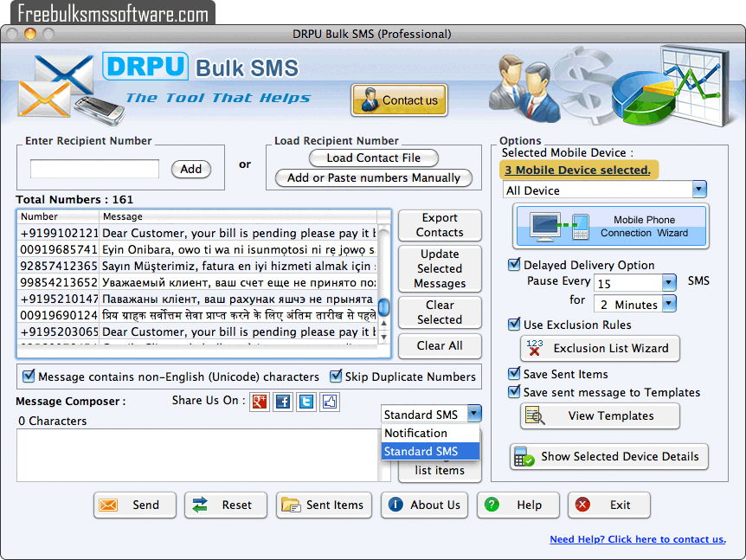Select Standard SMS from dropdown list
This screenshot has width=746, height=560.
430,451
